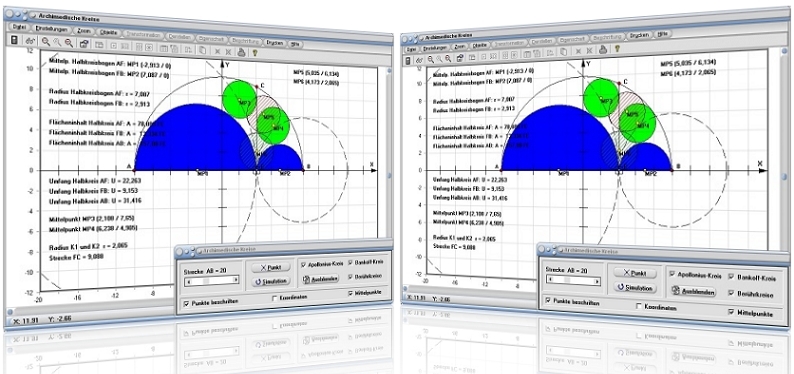Open the Objekte menu in left window
The width and height of the screenshot is (794, 374).
(x=108, y=32)
